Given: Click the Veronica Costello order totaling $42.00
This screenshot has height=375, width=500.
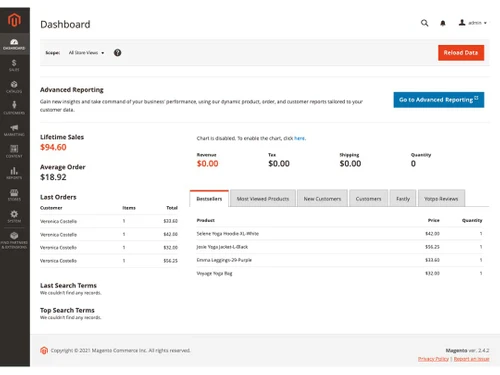Looking at the screenshot, I should 109,234.
